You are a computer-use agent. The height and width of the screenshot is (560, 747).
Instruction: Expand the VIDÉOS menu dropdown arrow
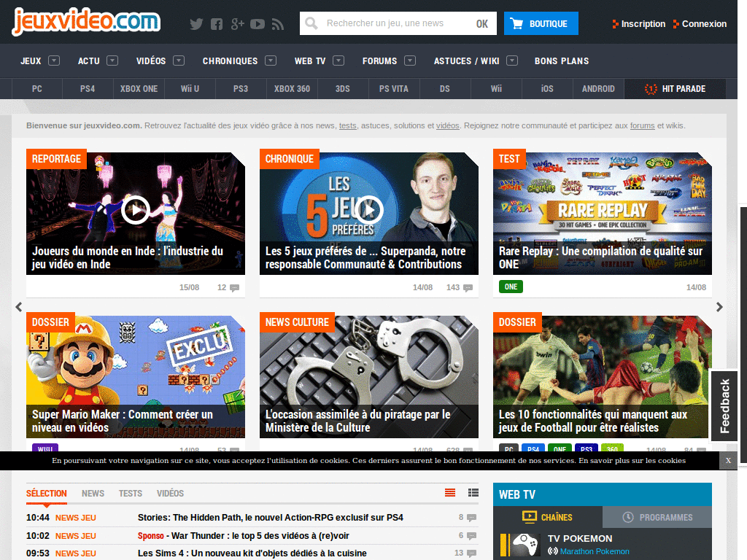179,61
